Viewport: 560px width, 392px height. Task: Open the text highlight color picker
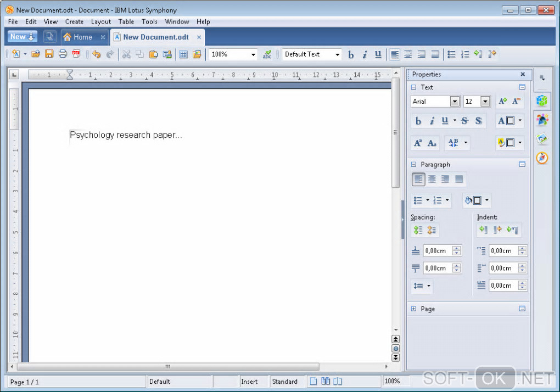coord(509,143)
